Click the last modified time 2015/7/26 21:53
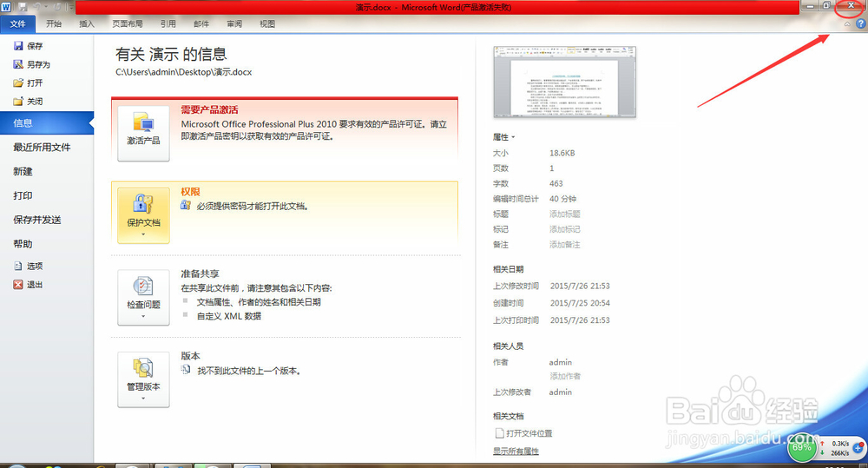868x468 pixels. pyautogui.click(x=580, y=286)
